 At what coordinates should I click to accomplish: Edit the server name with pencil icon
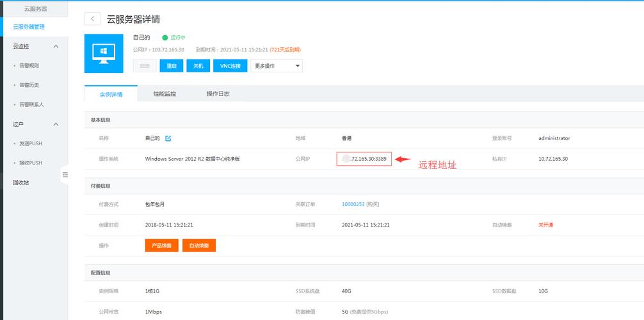168,138
